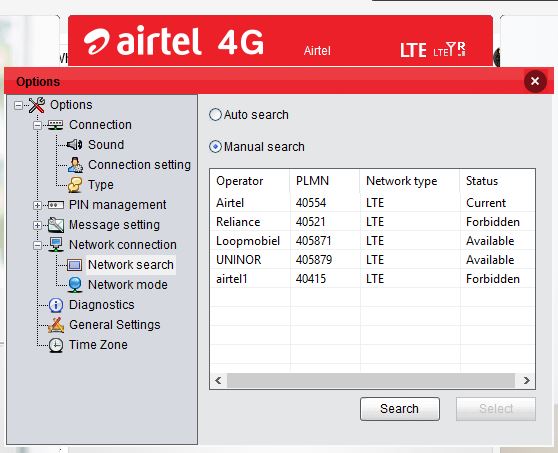Open Connection setting tree item

click(140, 164)
